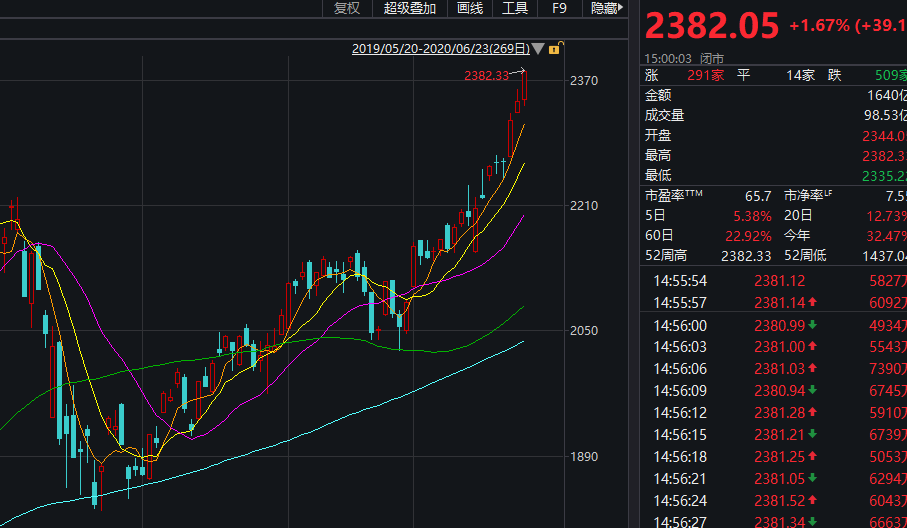The height and width of the screenshot is (528, 907).
Task: Click the 2019/05/20-2020/06/23 date range link
Action: point(440,49)
